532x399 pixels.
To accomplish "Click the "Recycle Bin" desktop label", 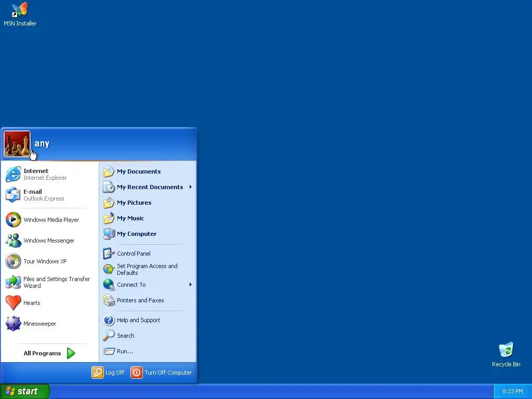I will (x=506, y=364).
